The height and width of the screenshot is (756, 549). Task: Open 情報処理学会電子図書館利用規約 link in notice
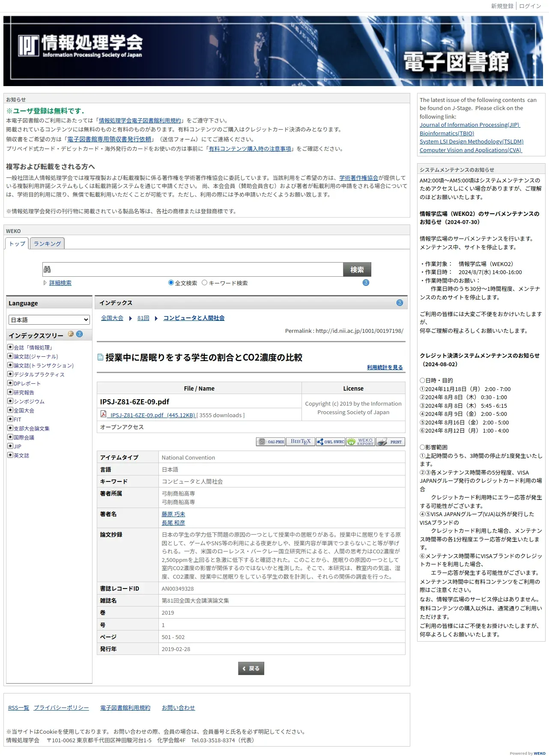[x=140, y=120]
